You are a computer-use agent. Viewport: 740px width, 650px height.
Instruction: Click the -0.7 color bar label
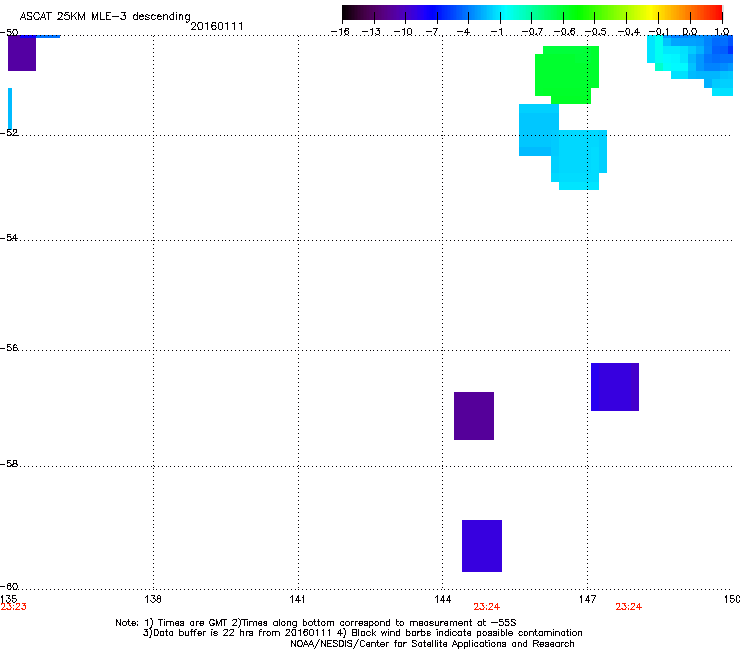[532, 32]
